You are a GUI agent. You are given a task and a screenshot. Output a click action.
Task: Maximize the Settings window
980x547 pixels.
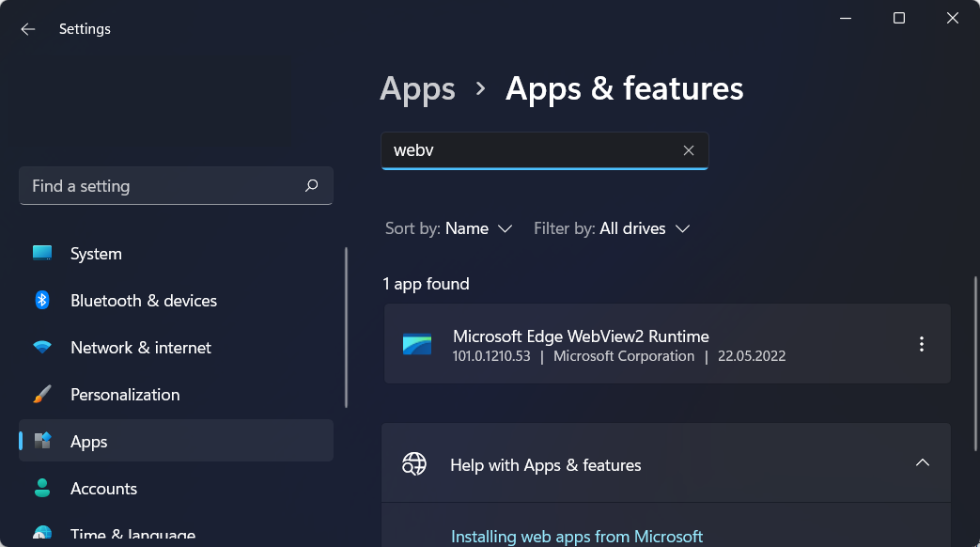click(899, 18)
